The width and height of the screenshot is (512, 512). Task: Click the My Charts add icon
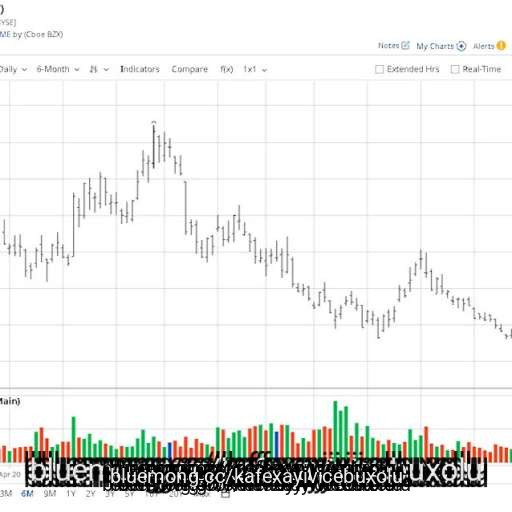pos(461,46)
